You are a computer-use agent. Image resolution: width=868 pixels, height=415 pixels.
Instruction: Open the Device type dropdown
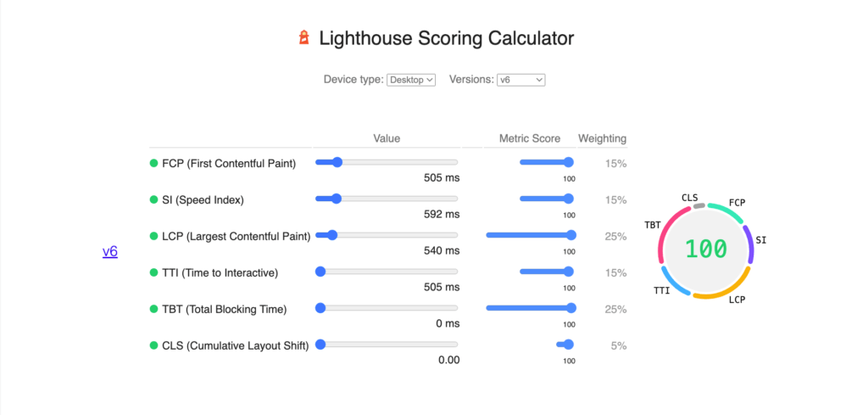coord(411,80)
